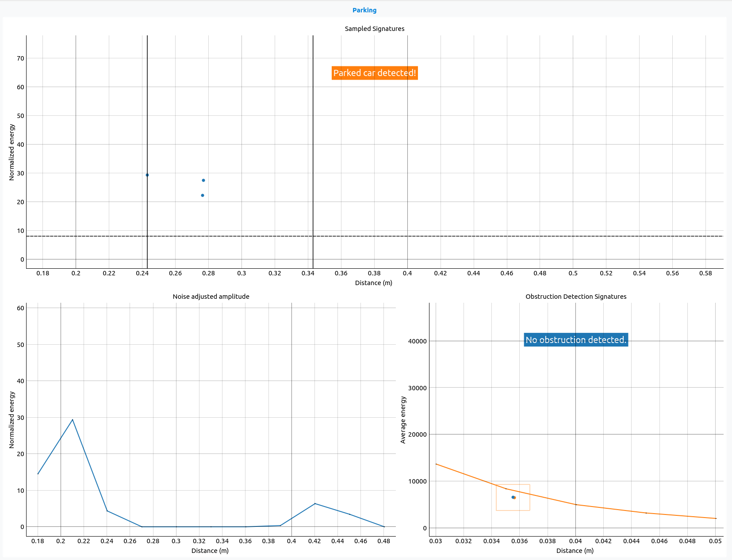
Task: Click the obstruction marker dot inside orange box
Action: click(514, 498)
